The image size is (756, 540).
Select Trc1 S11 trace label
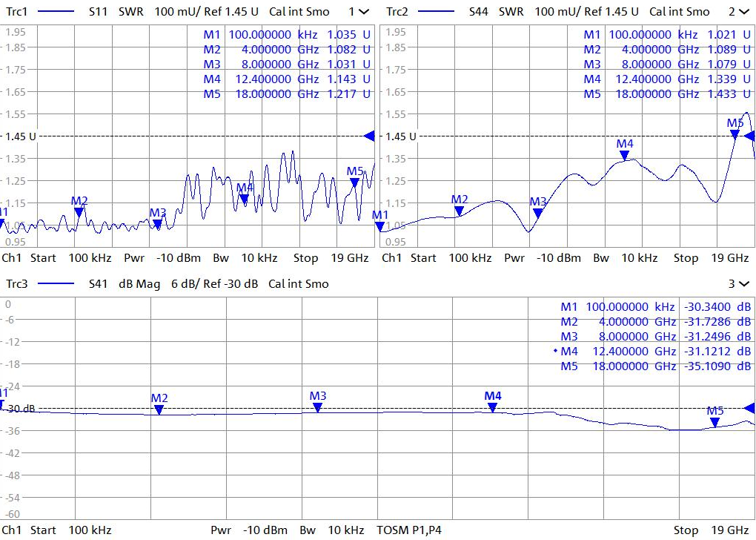19,12
